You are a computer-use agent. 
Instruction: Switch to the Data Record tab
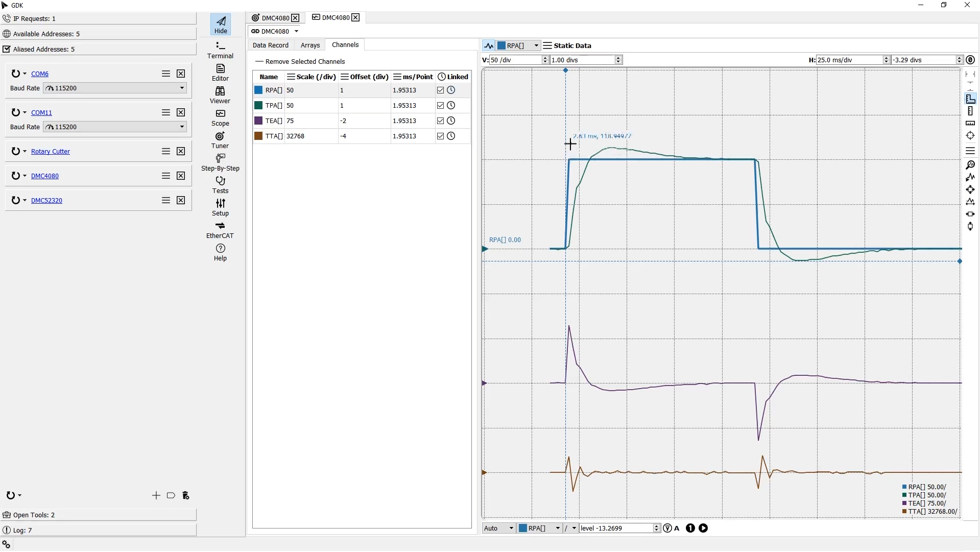(270, 45)
